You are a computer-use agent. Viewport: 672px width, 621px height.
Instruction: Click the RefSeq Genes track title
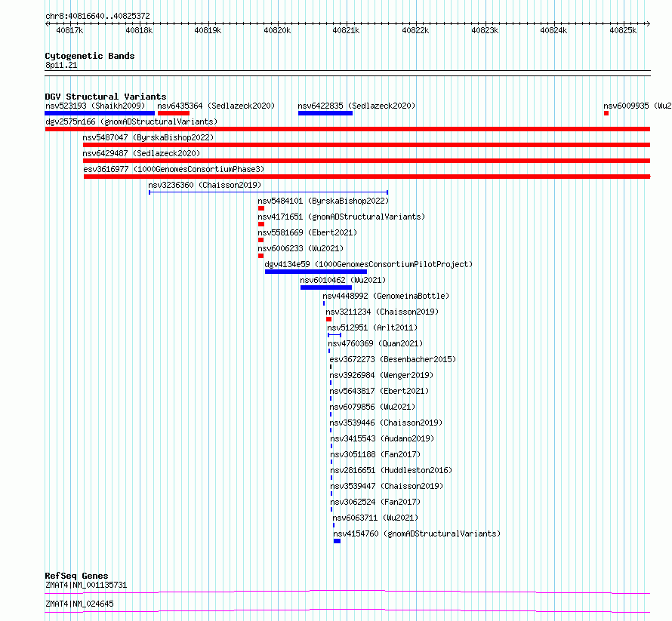point(76,576)
